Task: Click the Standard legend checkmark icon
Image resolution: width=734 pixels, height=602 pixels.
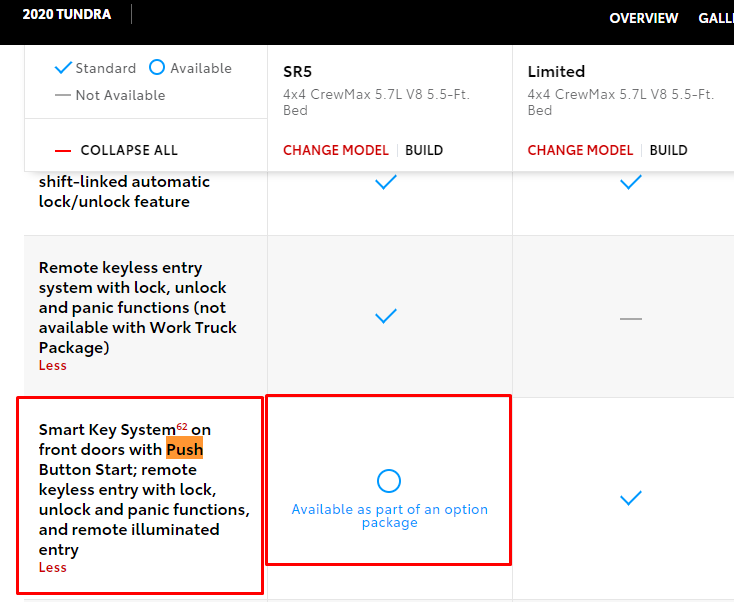Action: (63, 68)
